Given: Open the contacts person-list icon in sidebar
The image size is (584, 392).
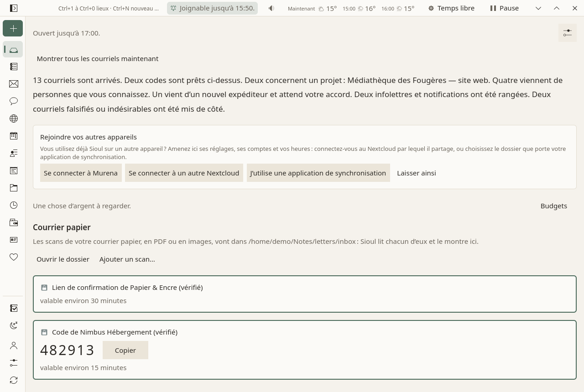Looking at the screenshot, I should pyautogui.click(x=14, y=153).
